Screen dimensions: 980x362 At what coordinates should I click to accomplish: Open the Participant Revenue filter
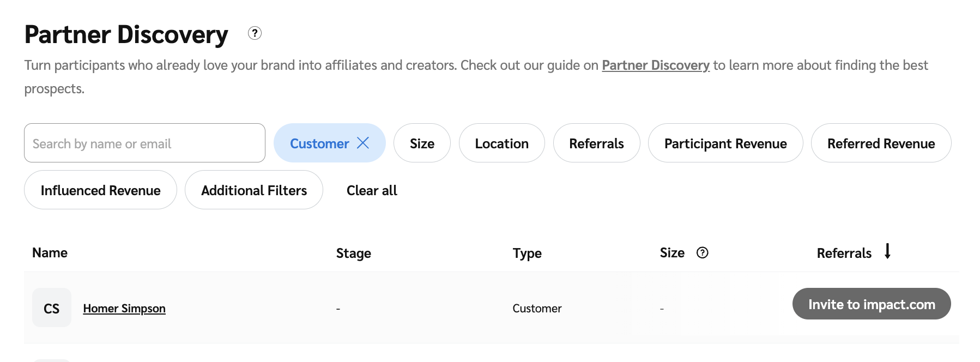click(x=725, y=143)
